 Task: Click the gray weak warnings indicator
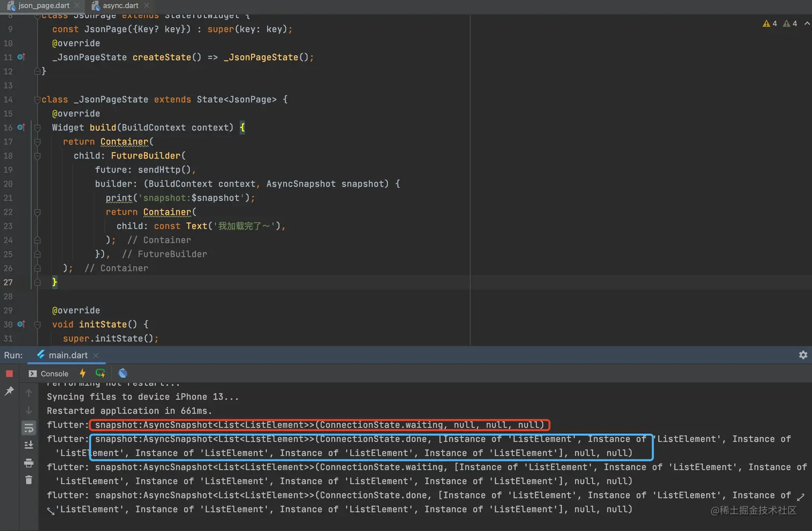click(x=790, y=23)
